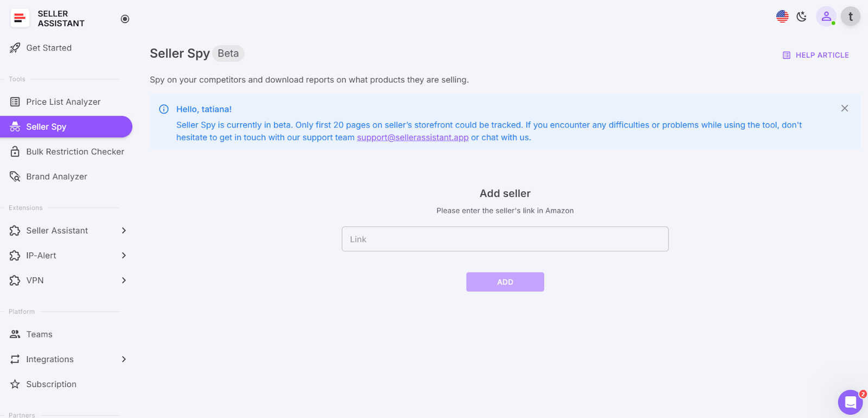Viewport: 868px width, 418px height.
Task: Open Price List Analyzer tool
Action: click(63, 102)
